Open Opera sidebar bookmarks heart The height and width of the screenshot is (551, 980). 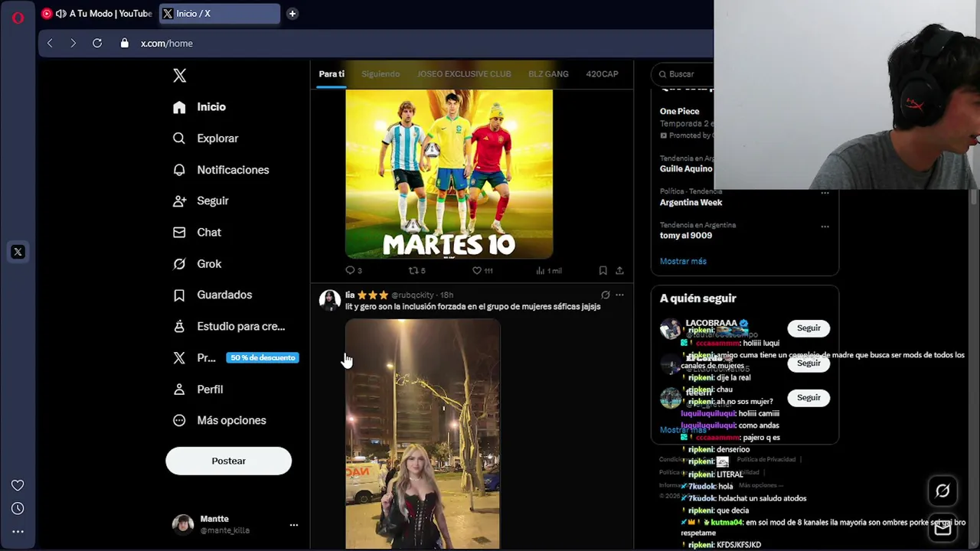point(18,485)
